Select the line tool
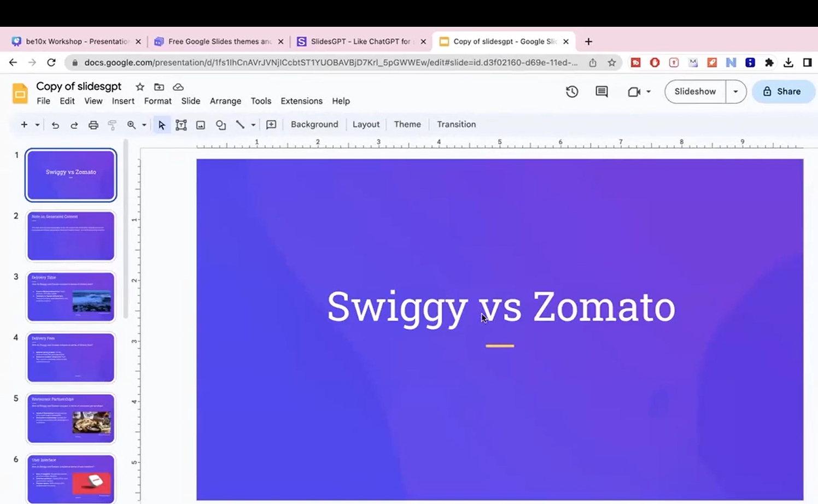 240,125
